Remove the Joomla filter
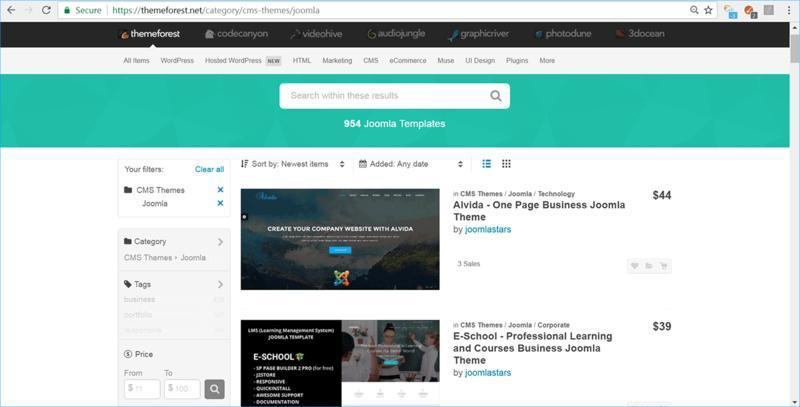Screen dimensions: 800x407 (x=220, y=203)
